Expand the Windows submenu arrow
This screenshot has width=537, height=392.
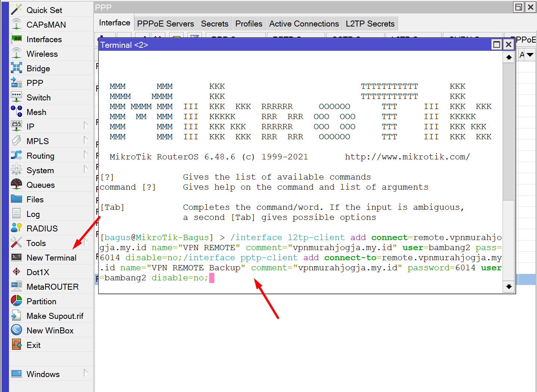[x=86, y=373]
